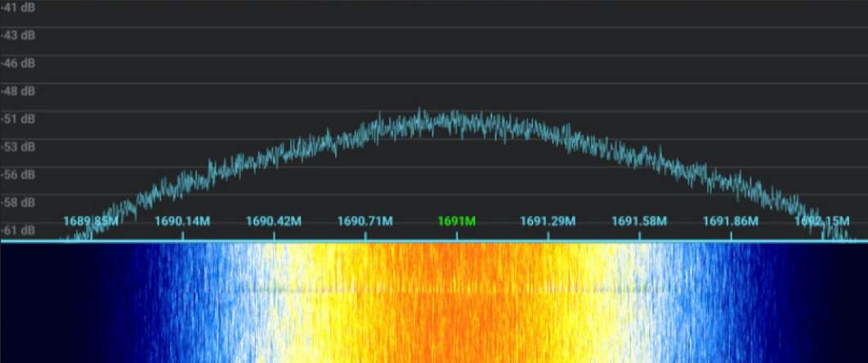Select the -58 dB scale label

pos(18,202)
